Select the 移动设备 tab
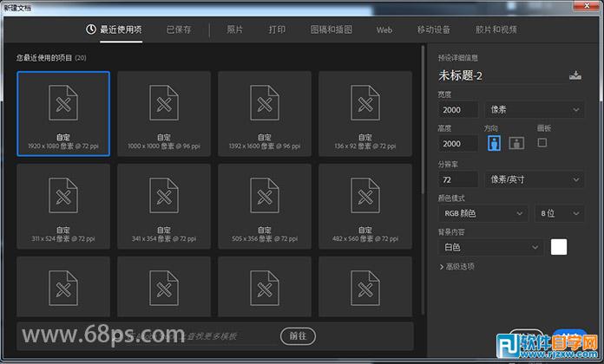Image resolution: width=604 pixels, height=364 pixels. click(434, 29)
